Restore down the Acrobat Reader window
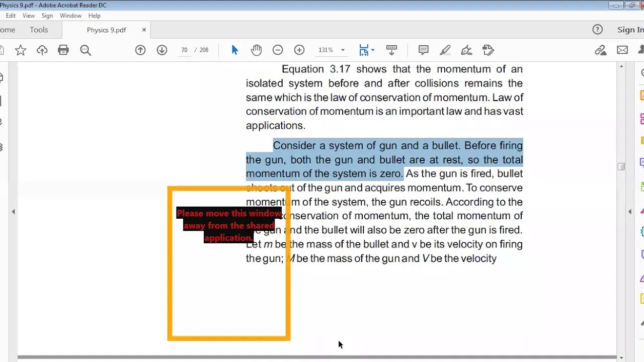644x362 pixels. (632, 6)
